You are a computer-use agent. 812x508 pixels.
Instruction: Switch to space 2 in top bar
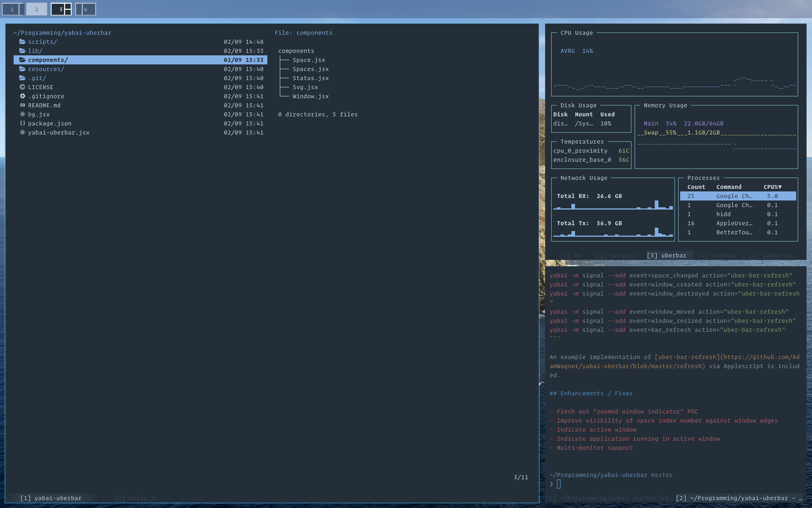click(x=36, y=9)
